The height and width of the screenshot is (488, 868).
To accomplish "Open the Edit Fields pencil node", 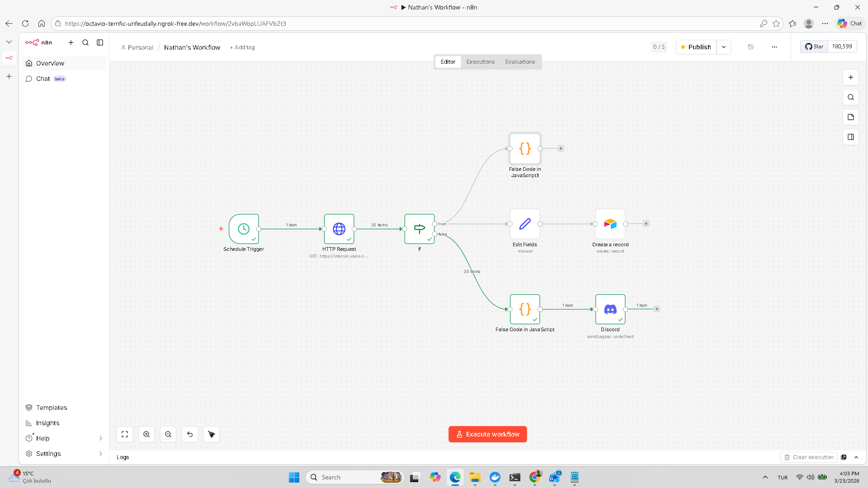I will tap(525, 224).
